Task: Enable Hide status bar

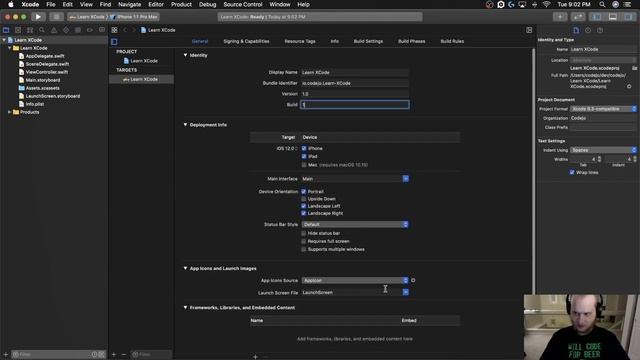Action: point(304,233)
